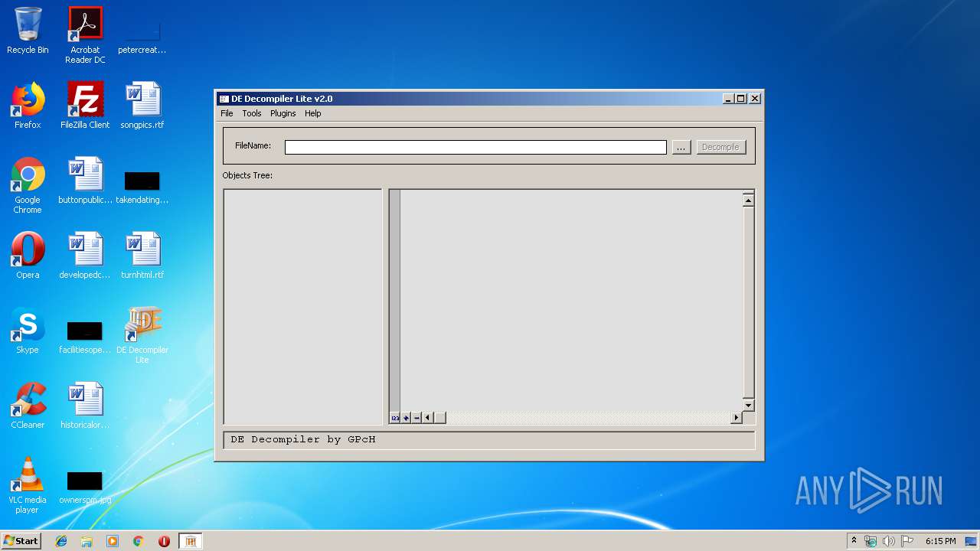Click DE Decompiler taskbar button

(x=191, y=541)
